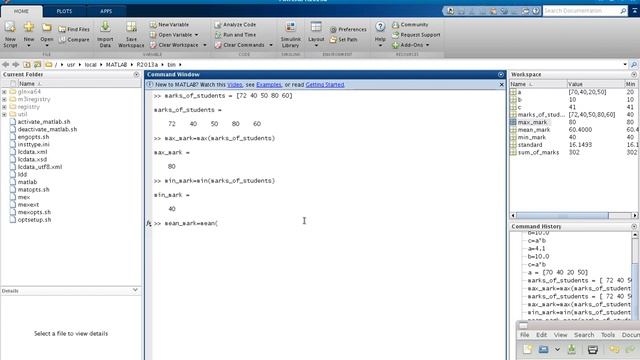Click Analyze Code in the ribbon
This screenshot has height=360, width=640.
click(x=236, y=24)
